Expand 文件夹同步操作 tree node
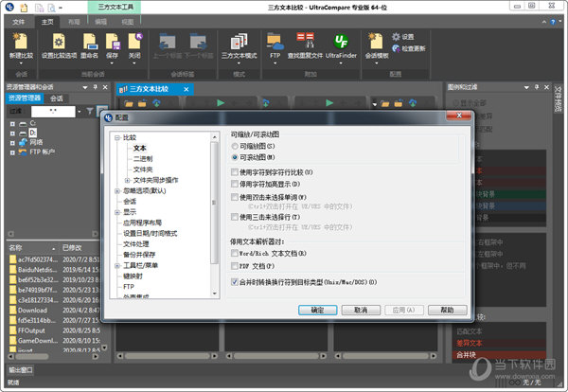Screen dimensions: 568x392 point(128,180)
